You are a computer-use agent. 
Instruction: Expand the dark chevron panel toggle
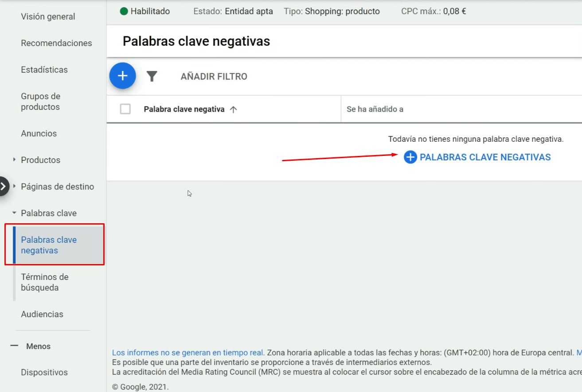click(4, 186)
